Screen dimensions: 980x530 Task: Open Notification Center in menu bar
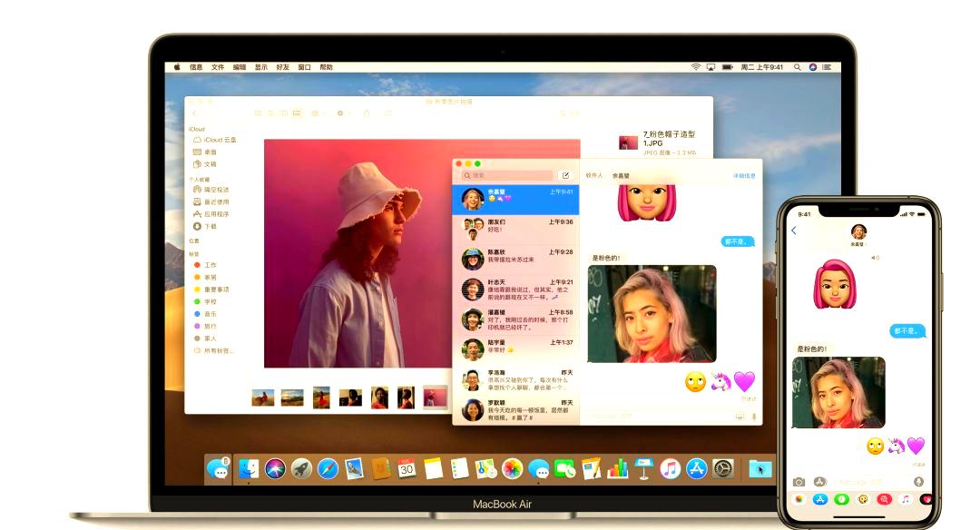[x=827, y=67]
